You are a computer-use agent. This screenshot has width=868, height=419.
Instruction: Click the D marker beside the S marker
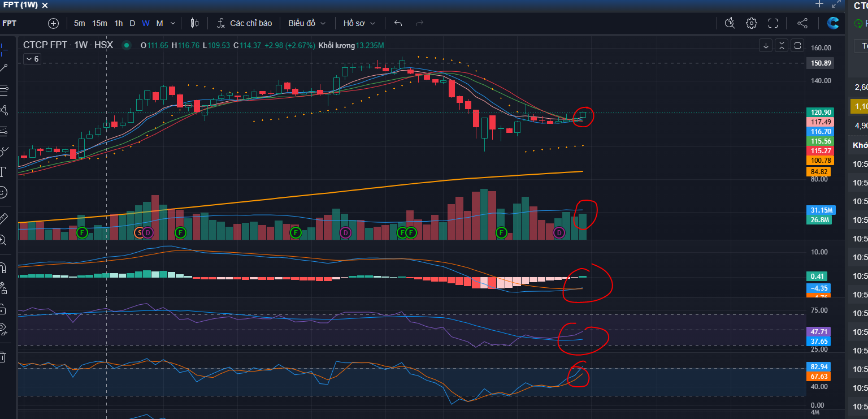(x=147, y=232)
